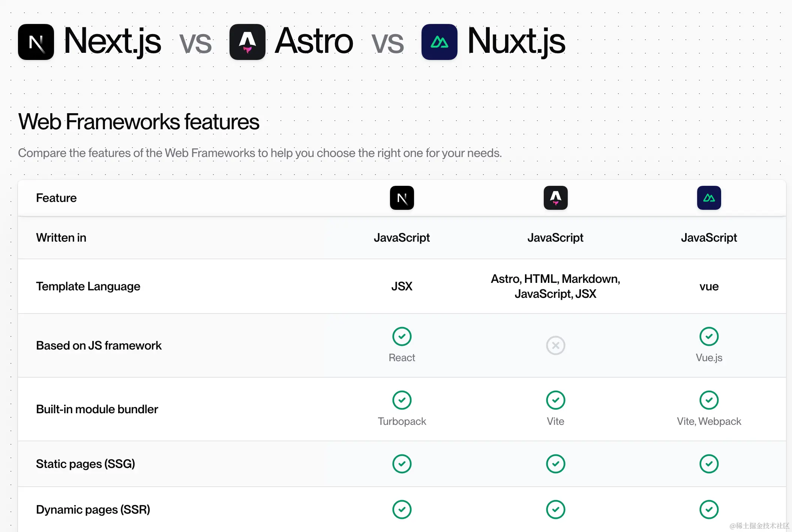Click the large Astro logo in the title
This screenshot has height=532, width=792.
(247, 42)
